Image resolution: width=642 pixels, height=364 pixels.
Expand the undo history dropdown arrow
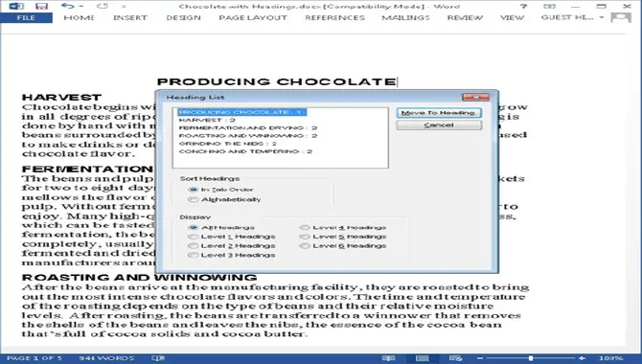pos(81,6)
